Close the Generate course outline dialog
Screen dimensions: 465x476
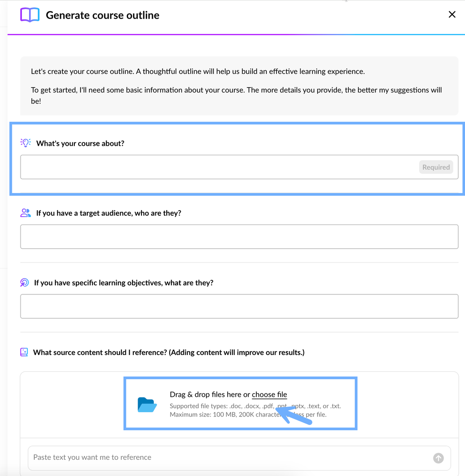click(452, 15)
